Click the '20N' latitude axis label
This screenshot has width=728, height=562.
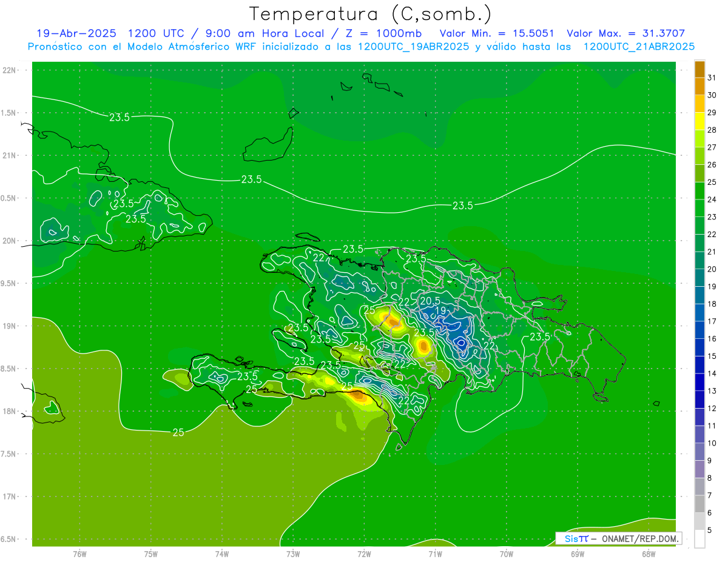[x=10, y=241]
